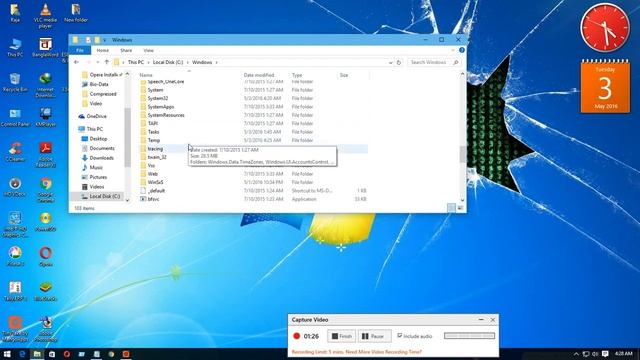Switch to large icons view button
The height and width of the screenshot is (360, 640).
click(x=460, y=208)
